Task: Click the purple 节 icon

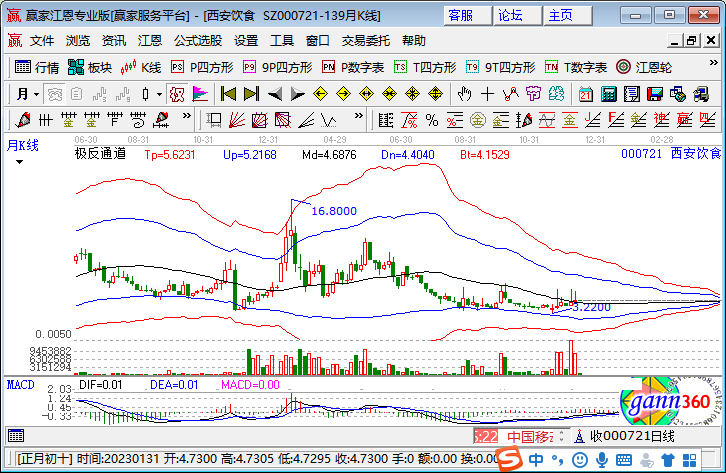Action: pos(533,94)
